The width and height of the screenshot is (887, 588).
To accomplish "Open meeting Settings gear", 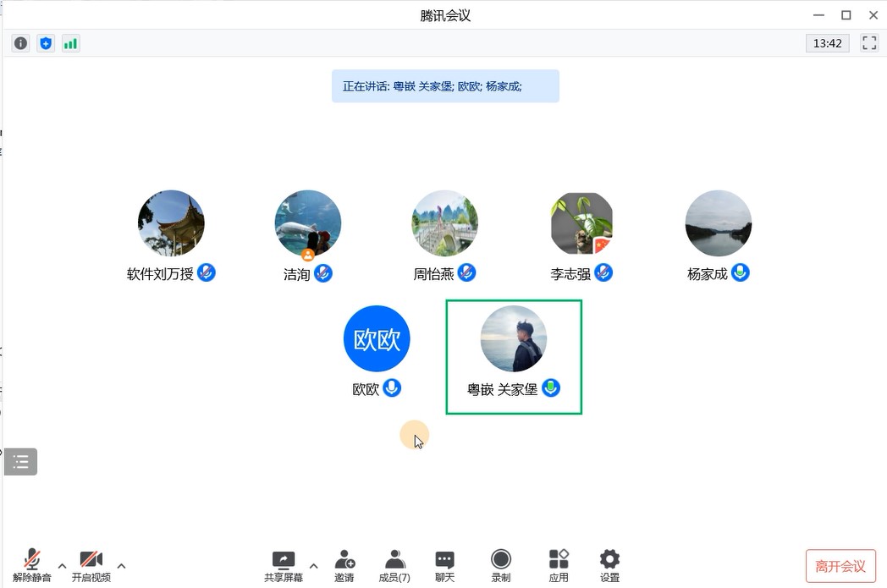I will tap(609, 565).
